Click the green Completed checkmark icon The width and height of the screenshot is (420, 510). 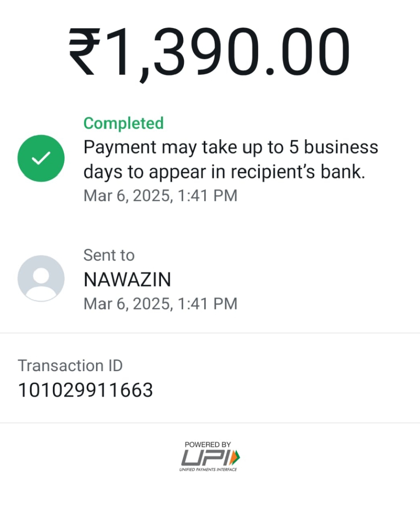pyautogui.click(x=41, y=158)
